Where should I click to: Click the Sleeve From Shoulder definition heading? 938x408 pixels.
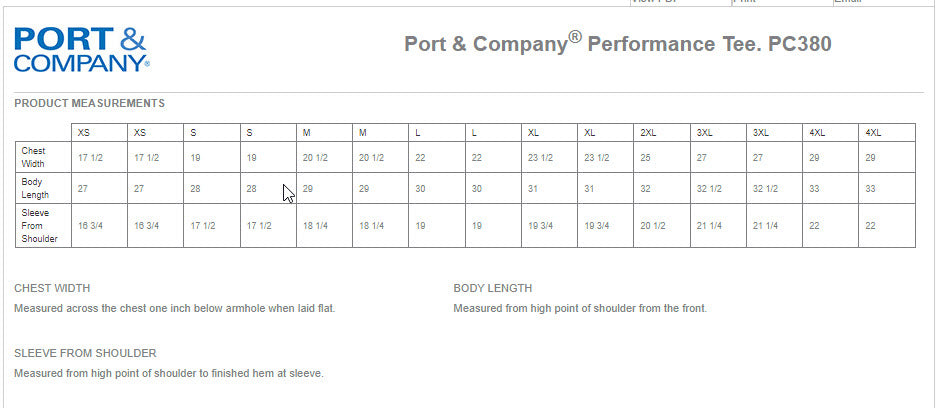[85, 353]
